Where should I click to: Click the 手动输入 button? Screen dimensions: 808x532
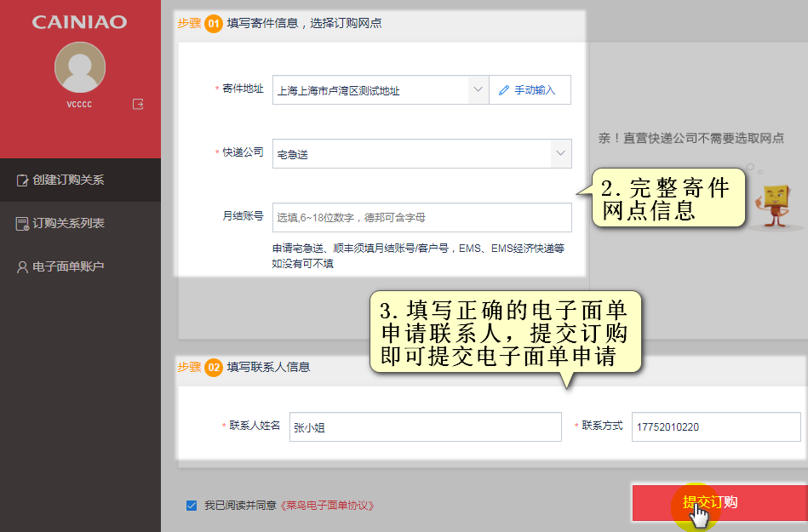[x=530, y=89]
